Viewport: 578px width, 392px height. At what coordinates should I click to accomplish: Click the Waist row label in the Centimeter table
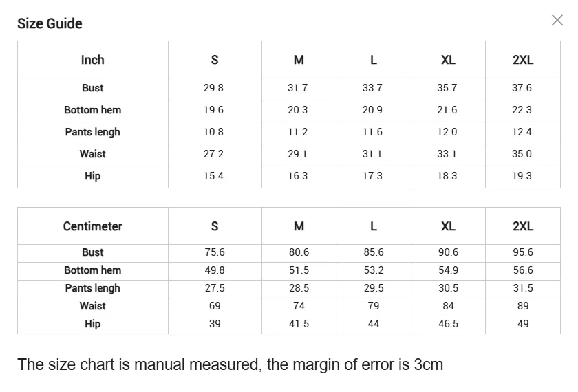pos(92,306)
